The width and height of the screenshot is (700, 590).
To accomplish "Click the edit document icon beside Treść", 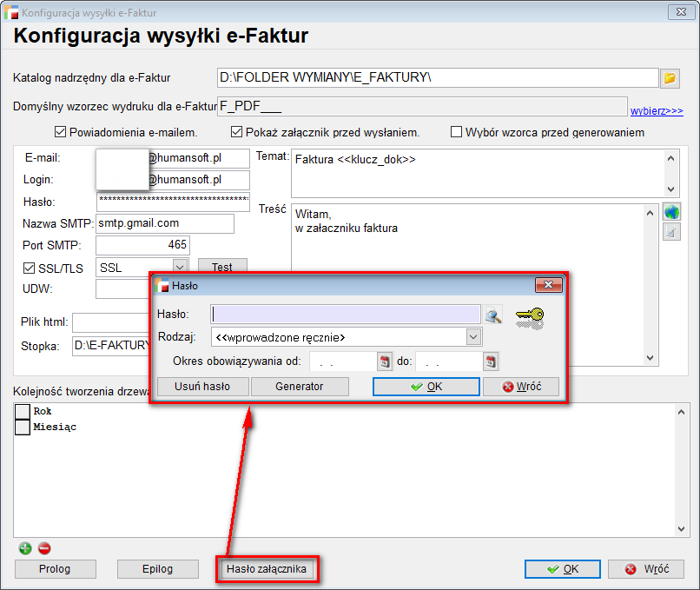I will tap(671, 231).
